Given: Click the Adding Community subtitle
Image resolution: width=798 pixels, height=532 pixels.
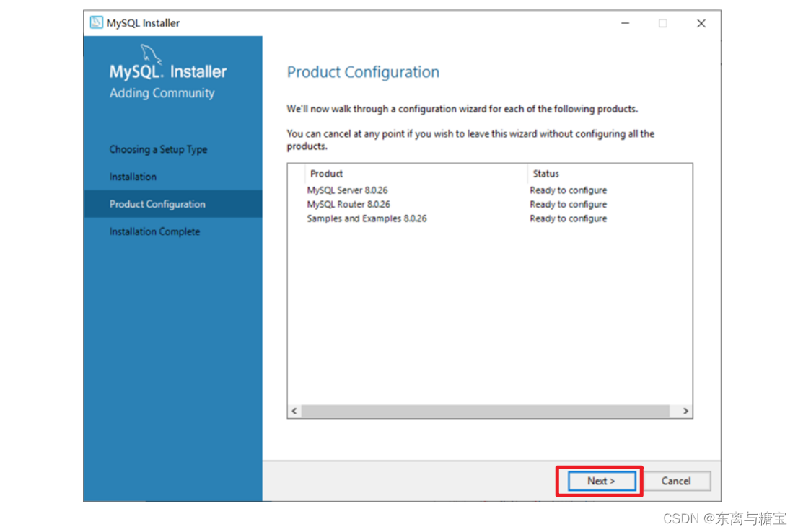Looking at the screenshot, I should tap(162, 93).
